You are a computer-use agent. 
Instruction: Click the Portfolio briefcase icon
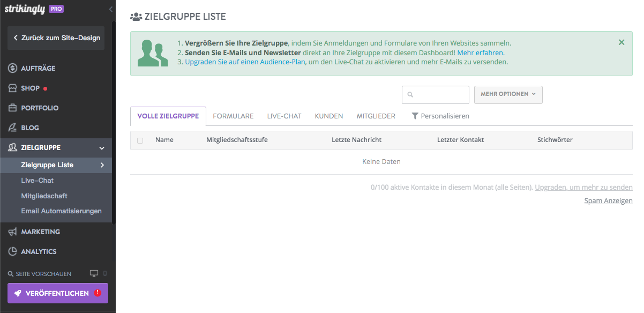(x=13, y=108)
